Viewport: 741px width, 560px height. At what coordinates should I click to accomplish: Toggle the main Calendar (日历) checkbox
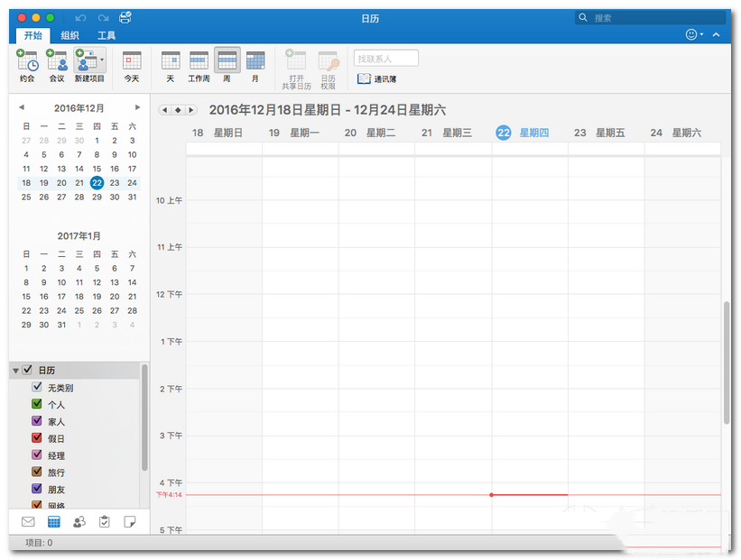click(27, 370)
